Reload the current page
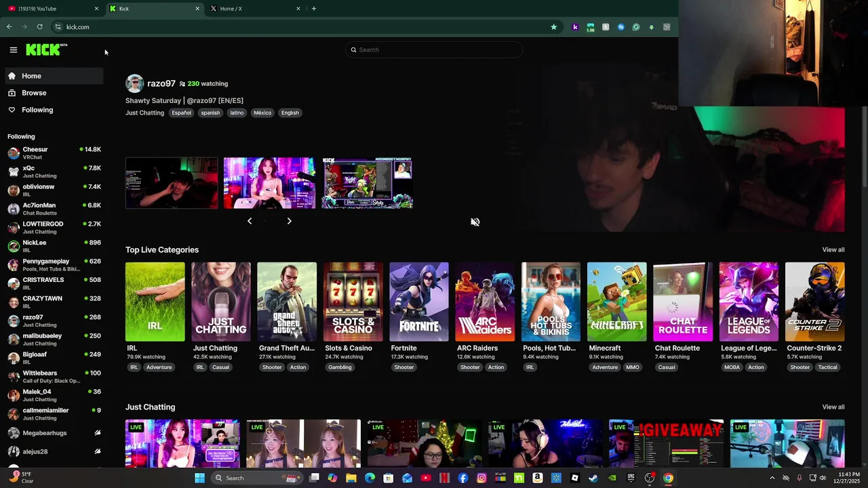Screen dimensions: 868x488 pyautogui.click(x=40, y=27)
